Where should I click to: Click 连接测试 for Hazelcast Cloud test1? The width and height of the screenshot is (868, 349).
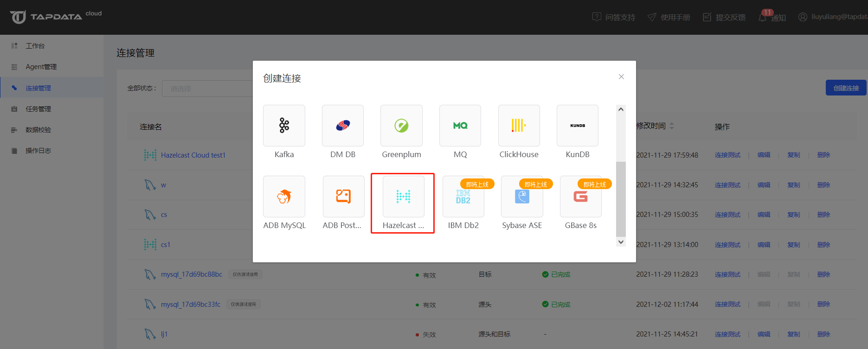point(727,155)
